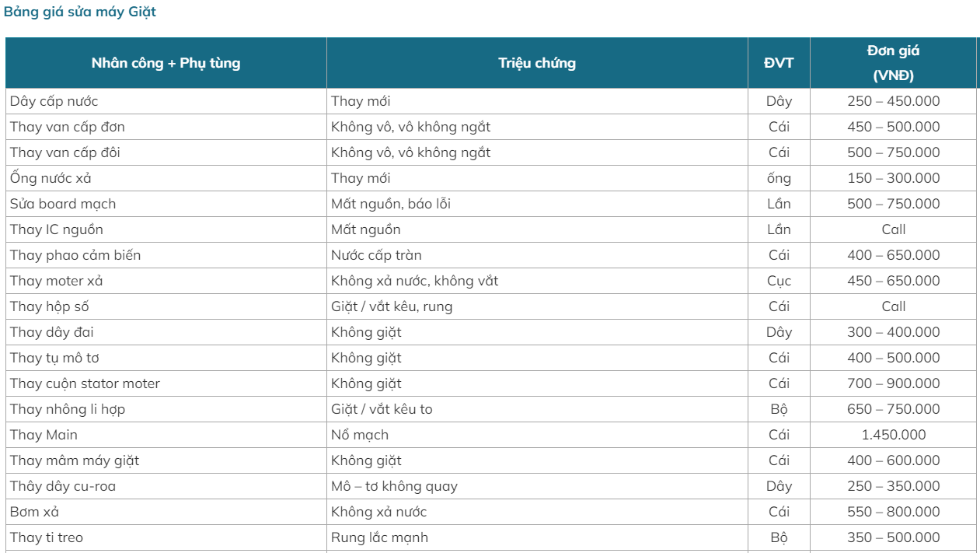This screenshot has width=980, height=553.
Task: Click the price '1.450.000' cell
Action: 893,435
